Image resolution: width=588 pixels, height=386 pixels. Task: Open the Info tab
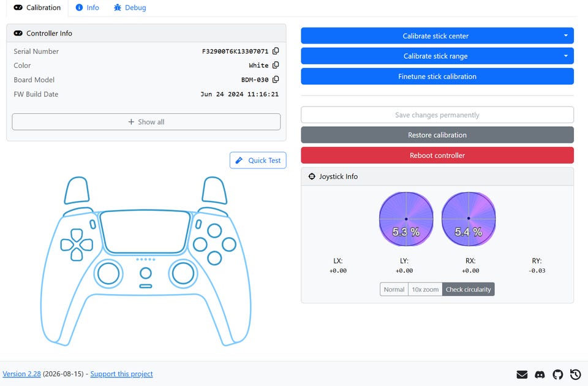coord(88,8)
